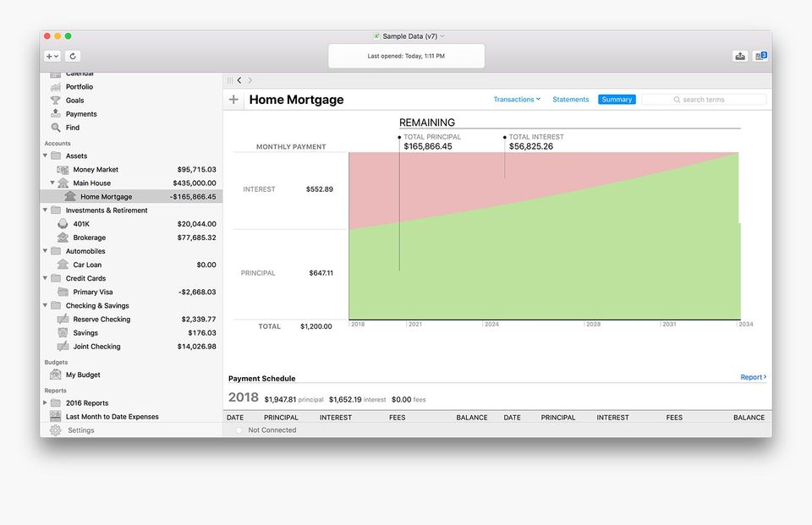Click the Portfolio sidebar icon
Viewport: 812px width, 525px height.
tap(56, 86)
